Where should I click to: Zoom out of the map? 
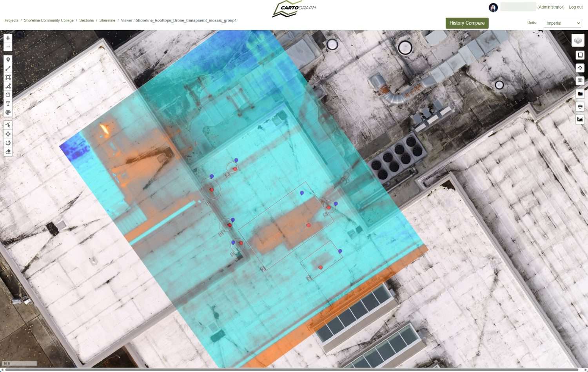click(x=8, y=47)
